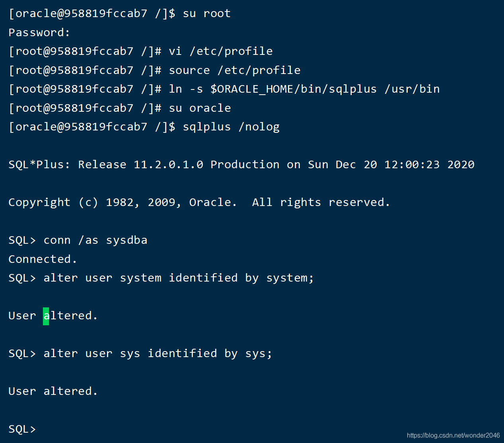Click 'alter user system identified by system;'
The width and height of the screenshot is (504, 443).
tap(179, 278)
